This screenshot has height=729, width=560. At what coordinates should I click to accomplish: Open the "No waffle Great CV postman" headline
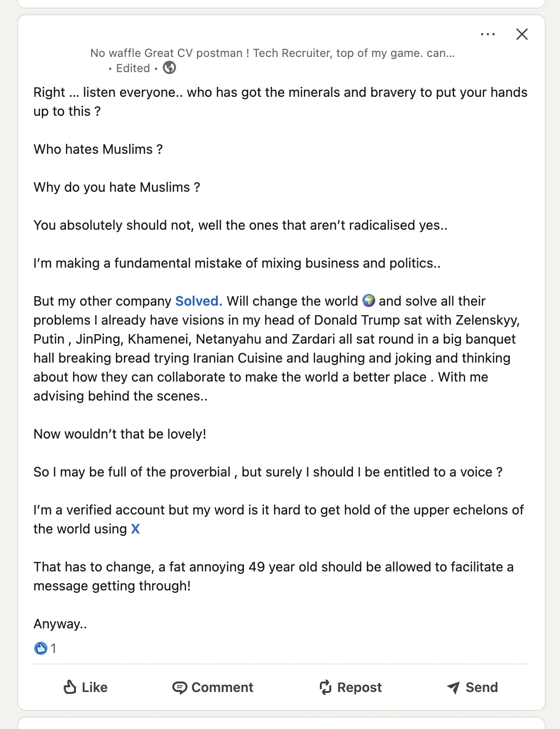point(272,53)
